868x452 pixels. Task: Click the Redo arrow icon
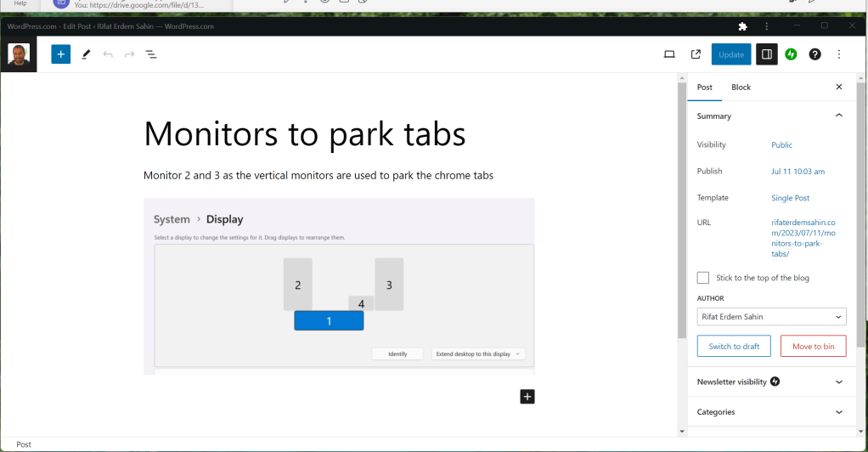(x=130, y=54)
